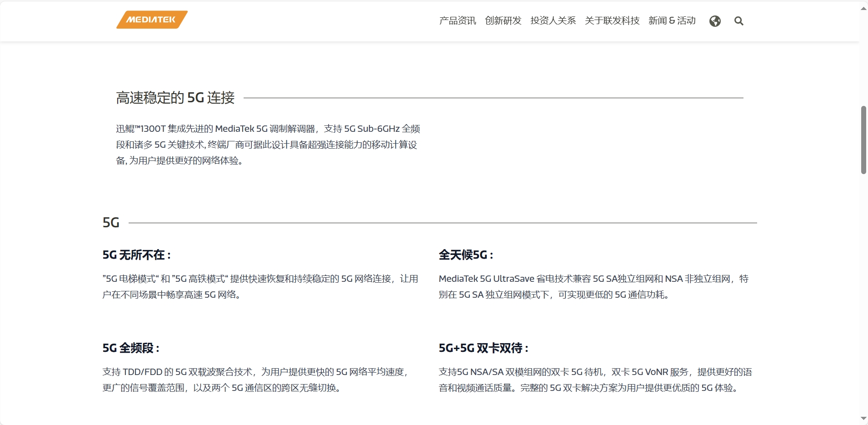Viewport: 868px width, 425px height.
Task: Open the 新闻 & 活动 menu
Action: (x=672, y=20)
